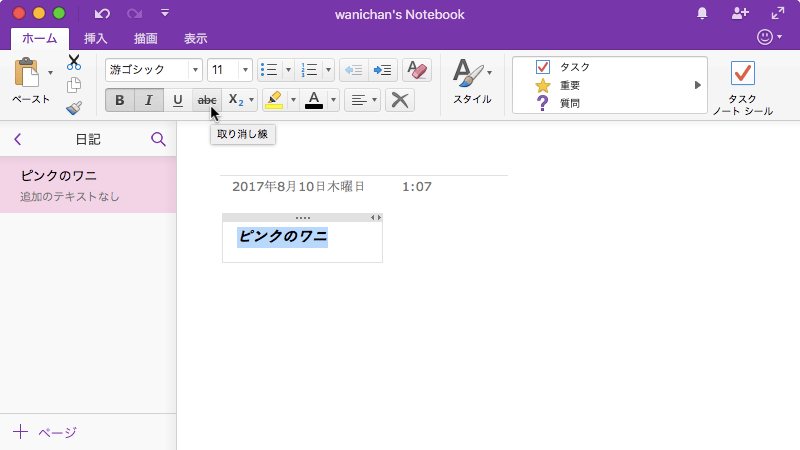This screenshot has width=800, height=450.
Task: Enter full screen with the expand arrows icon
Action: coord(778,14)
